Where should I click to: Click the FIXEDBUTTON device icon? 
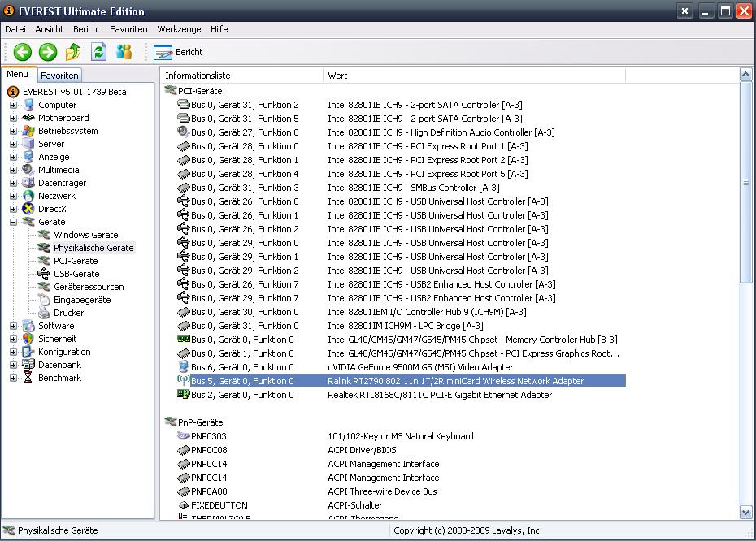[183, 505]
